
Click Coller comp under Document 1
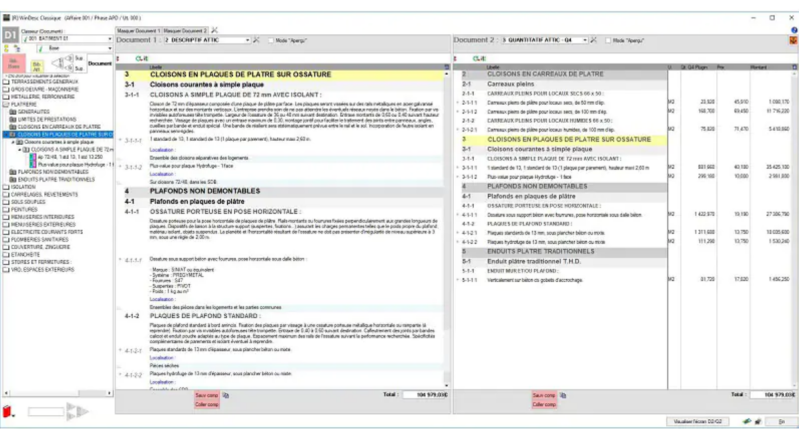pyautogui.click(x=207, y=405)
